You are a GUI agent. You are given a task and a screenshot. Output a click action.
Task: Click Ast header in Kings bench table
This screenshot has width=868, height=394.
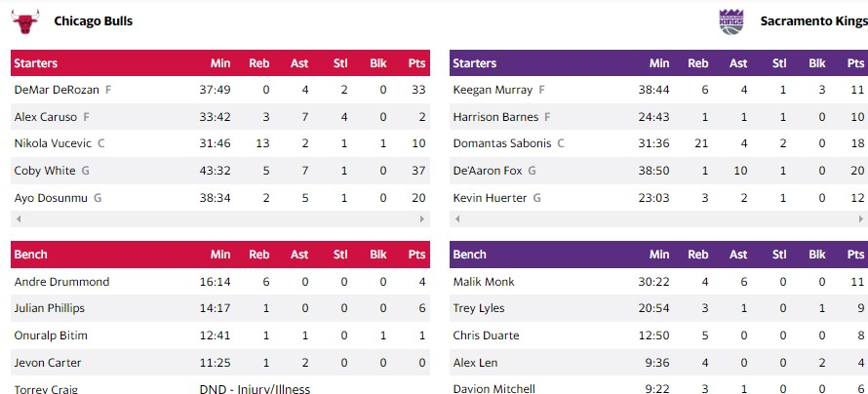[738, 255]
